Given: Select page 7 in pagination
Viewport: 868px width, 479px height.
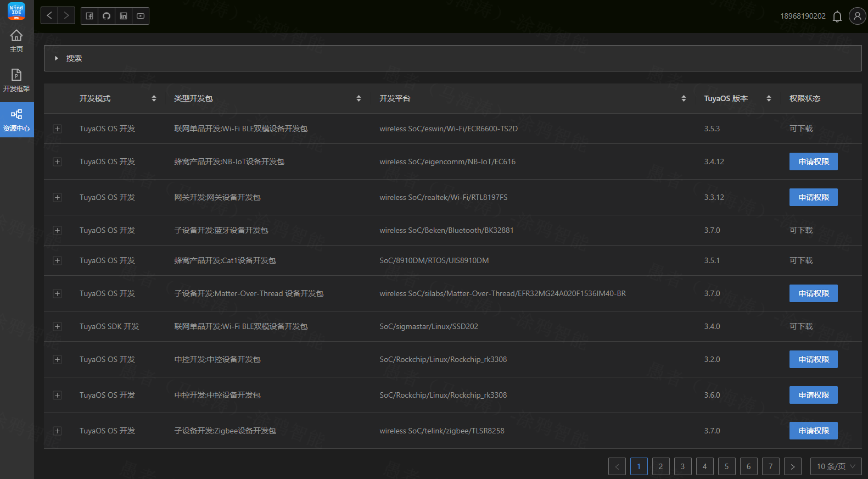Looking at the screenshot, I should click(x=771, y=466).
